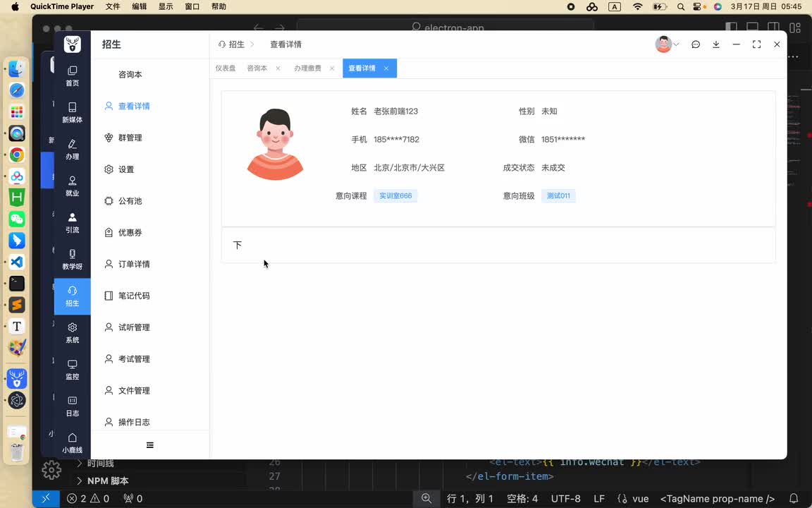This screenshot has width=812, height=508.
Task: Select the 引流 sidebar icon
Action: [x=72, y=223]
